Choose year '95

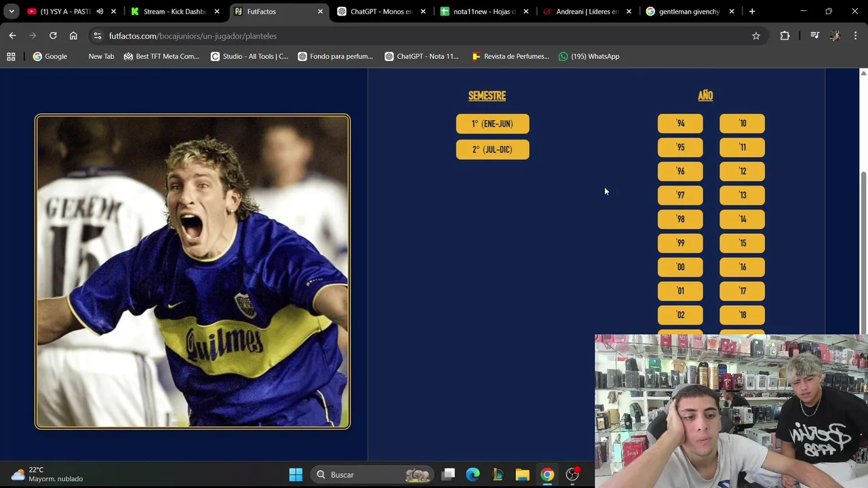click(x=680, y=147)
